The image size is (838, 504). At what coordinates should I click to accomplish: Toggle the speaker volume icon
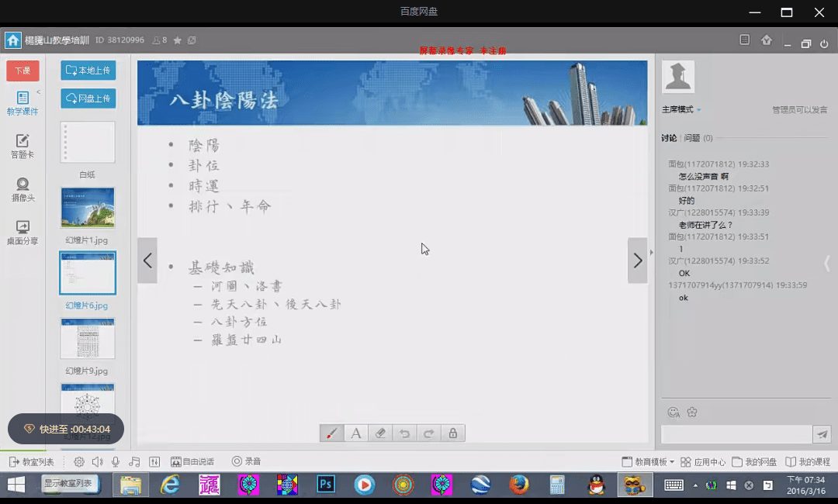tap(97, 462)
